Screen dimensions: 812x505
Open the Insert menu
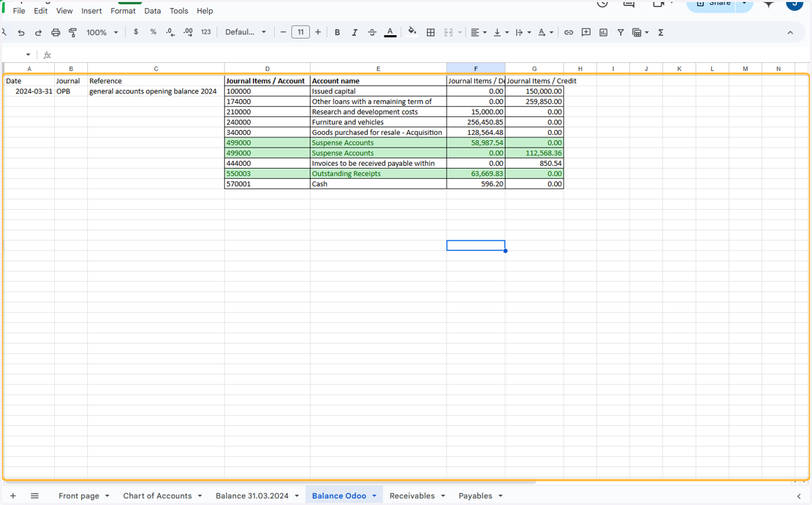click(92, 11)
